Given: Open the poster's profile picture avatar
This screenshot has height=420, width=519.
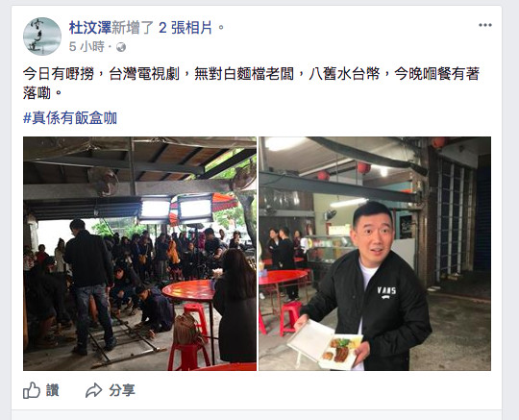Looking at the screenshot, I should click(42, 37).
